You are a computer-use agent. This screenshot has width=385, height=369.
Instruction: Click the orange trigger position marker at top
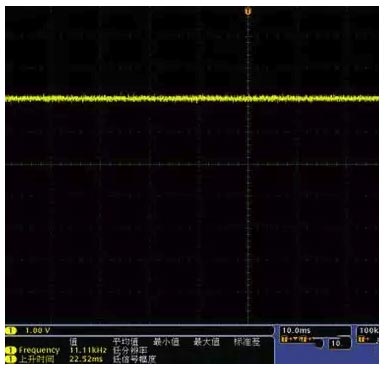pyautogui.click(x=248, y=12)
